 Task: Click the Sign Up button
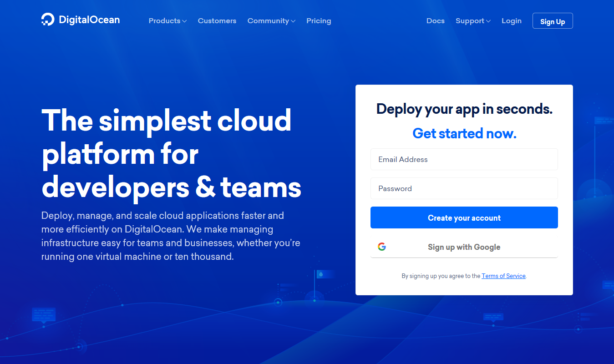[553, 21]
